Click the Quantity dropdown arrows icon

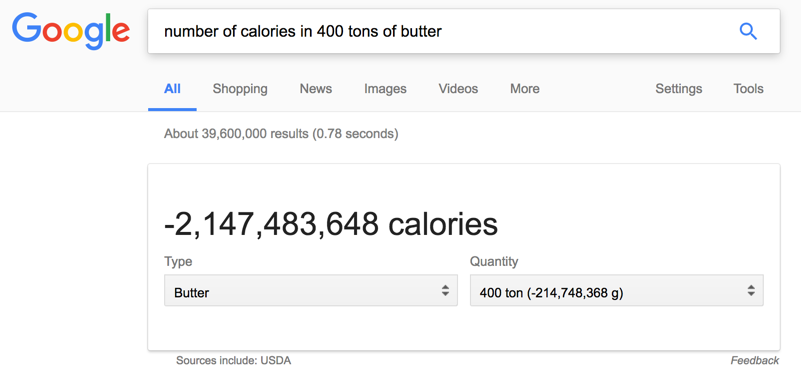pyautogui.click(x=751, y=290)
